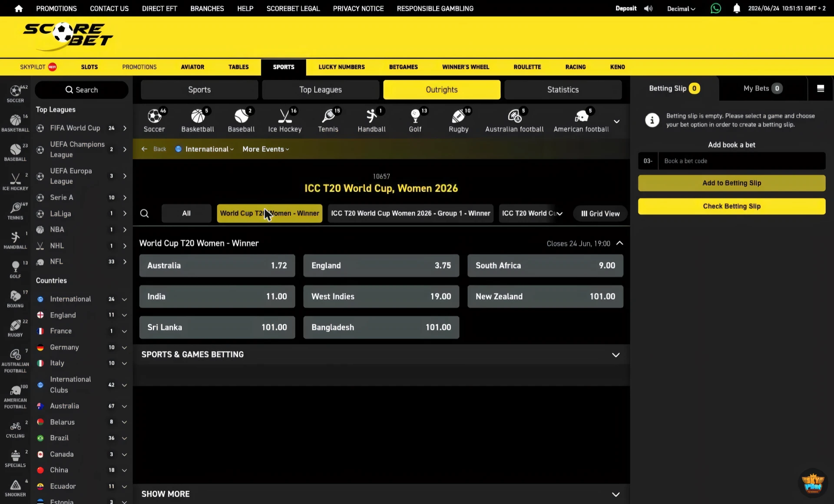Screen dimensions: 834x504
Task: Select Baseball in the left sports sidebar
Action: point(15,152)
